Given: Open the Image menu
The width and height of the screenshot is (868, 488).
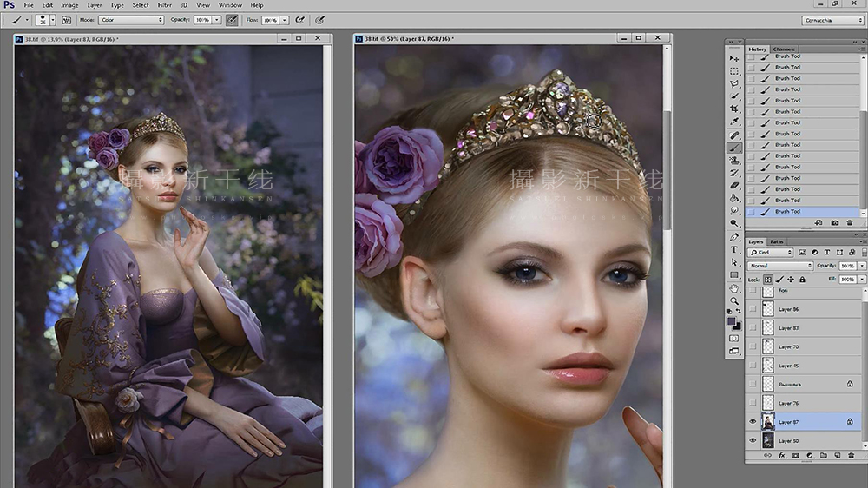Looking at the screenshot, I should pos(69,5).
